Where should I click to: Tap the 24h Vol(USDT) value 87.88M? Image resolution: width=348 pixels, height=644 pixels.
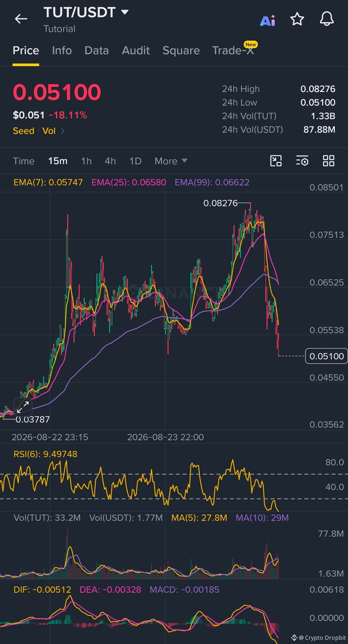[319, 129]
